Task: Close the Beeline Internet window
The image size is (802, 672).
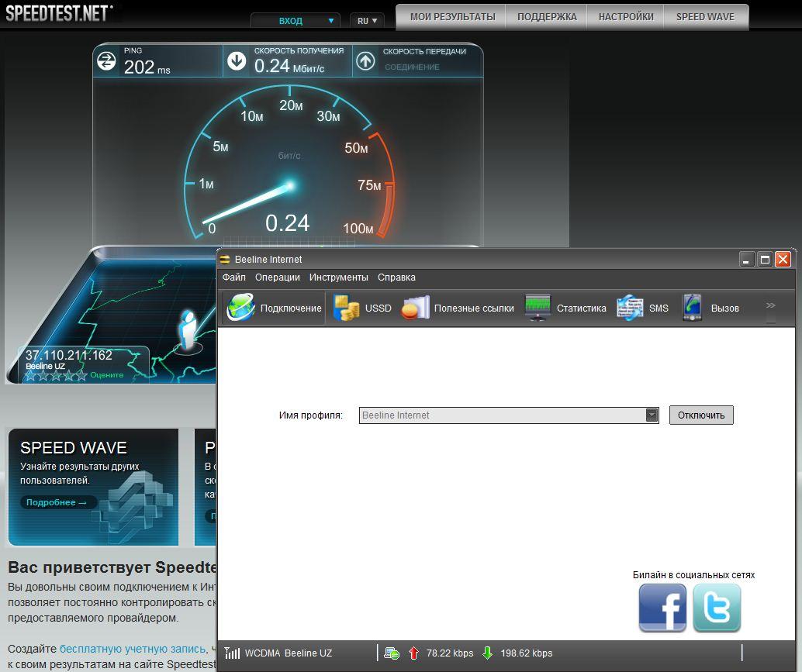Action: [x=783, y=259]
